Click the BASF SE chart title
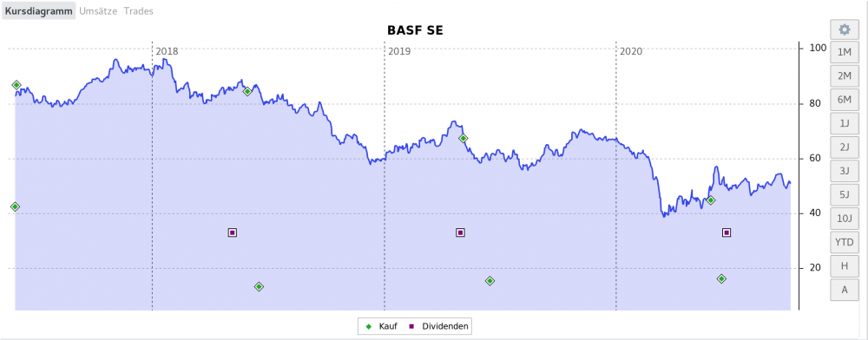 pos(415,31)
